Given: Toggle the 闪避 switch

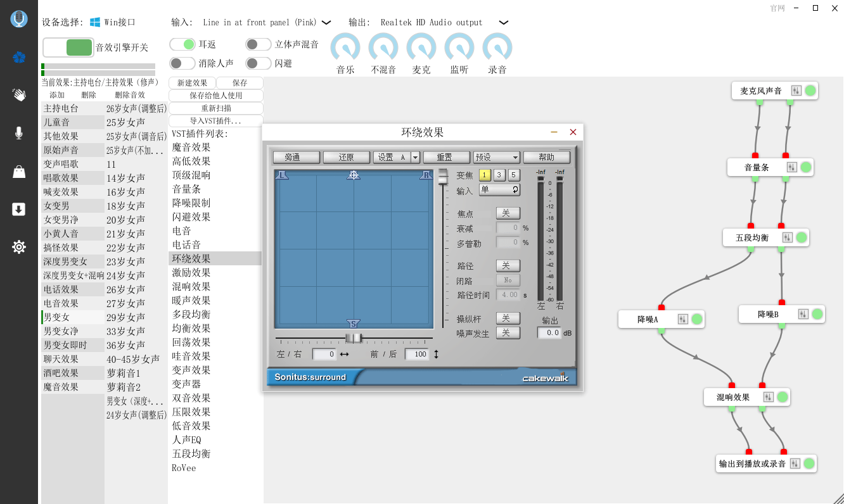Looking at the screenshot, I should 259,63.
